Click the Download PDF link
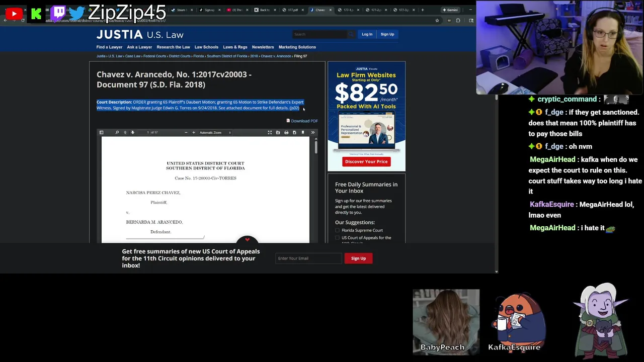This screenshot has width=644, height=362. tap(302, 121)
